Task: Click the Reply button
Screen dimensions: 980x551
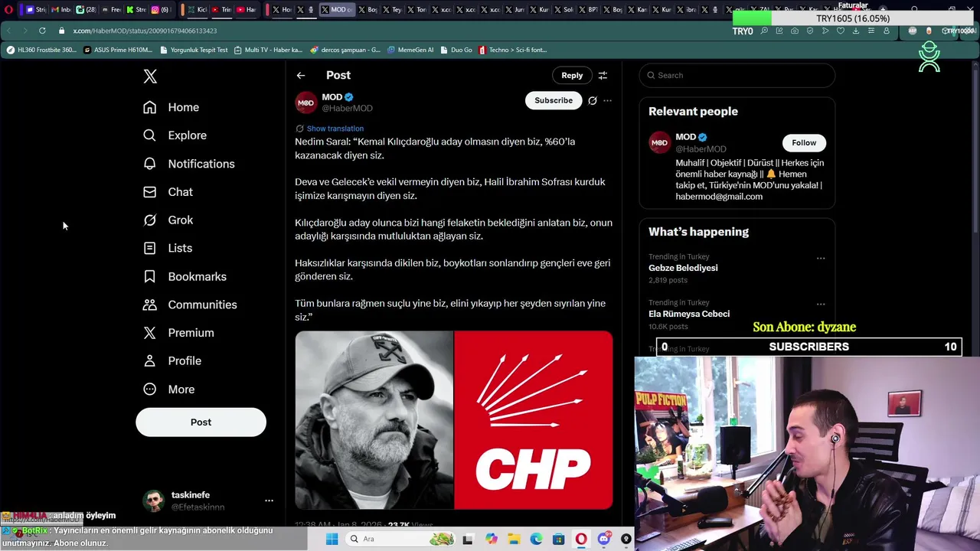Action: coord(572,75)
